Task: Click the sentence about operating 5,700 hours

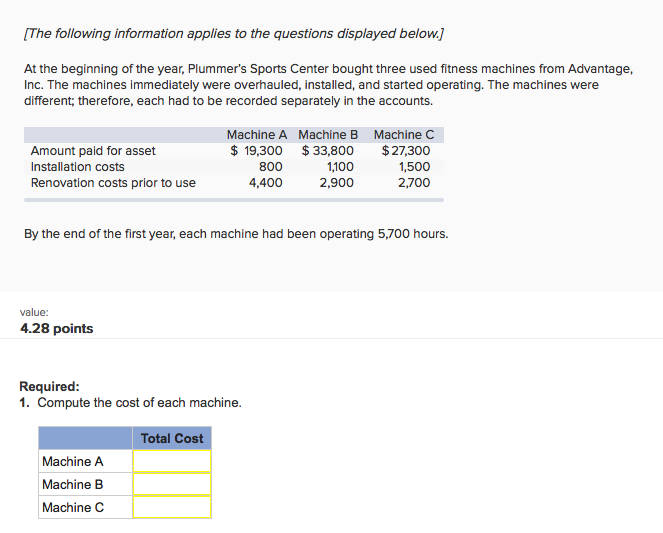Action: tap(236, 234)
